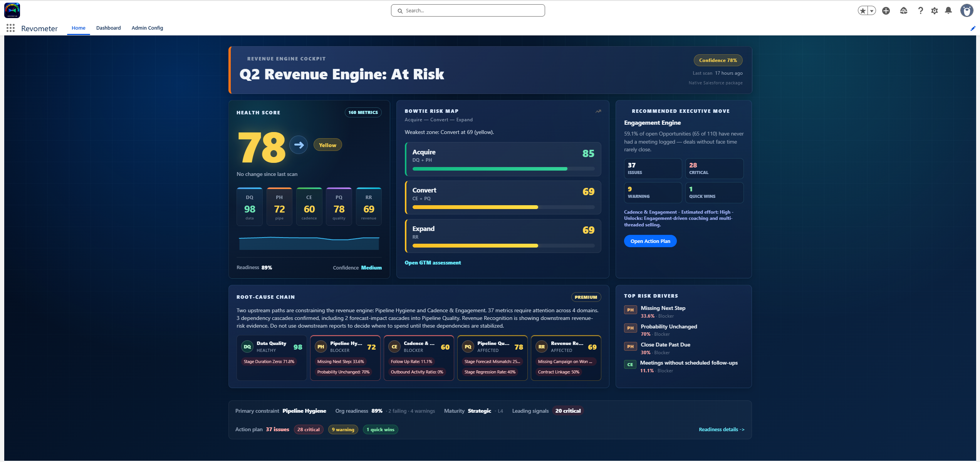Select the RR revenue score tile

369,207
